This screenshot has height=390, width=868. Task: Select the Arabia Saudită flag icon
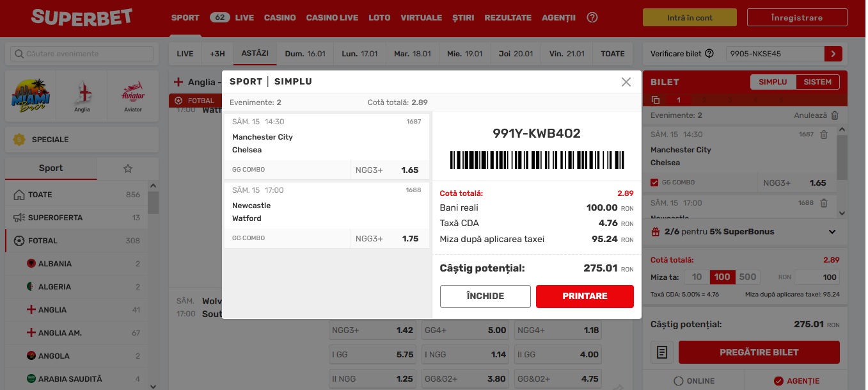pyautogui.click(x=30, y=379)
